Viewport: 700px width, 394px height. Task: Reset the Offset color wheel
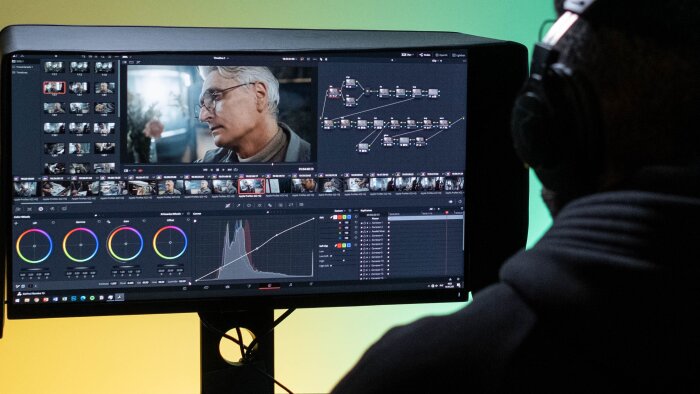point(188,220)
